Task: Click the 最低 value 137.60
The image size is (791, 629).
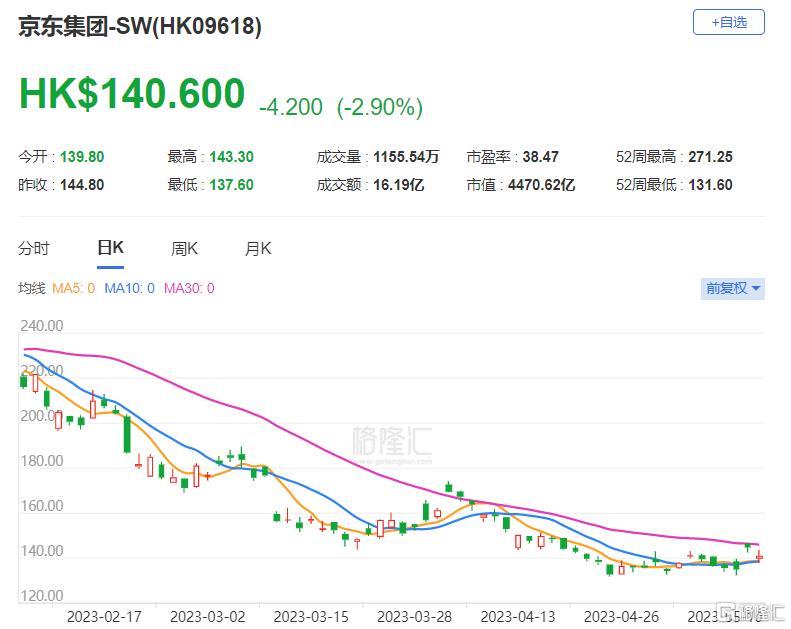Action: pos(232,185)
